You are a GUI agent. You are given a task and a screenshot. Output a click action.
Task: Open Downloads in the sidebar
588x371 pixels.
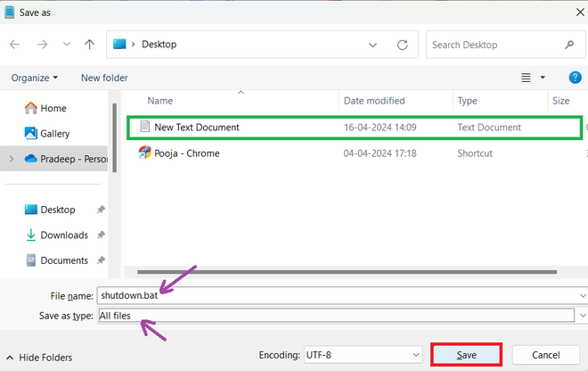pyautogui.click(x=57, y=235)
